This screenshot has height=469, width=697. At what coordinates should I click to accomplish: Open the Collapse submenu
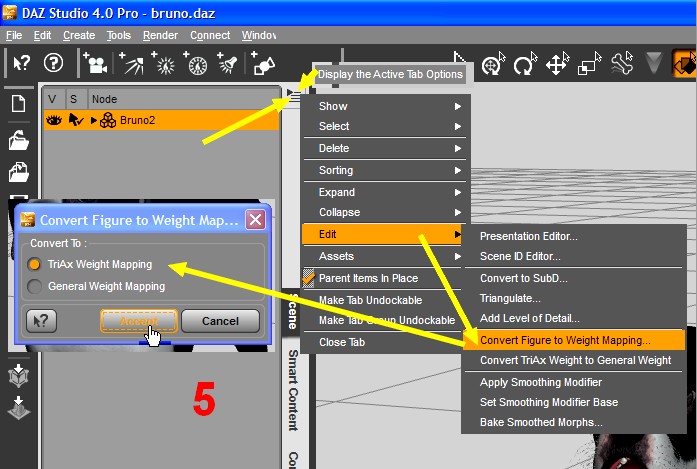[x=385, y=212]
